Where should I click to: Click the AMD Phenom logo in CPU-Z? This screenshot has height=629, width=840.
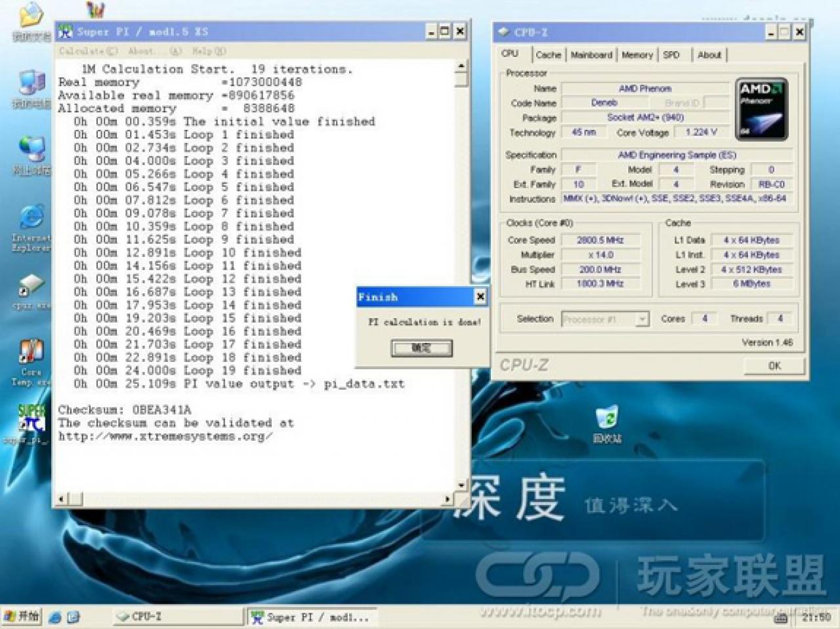click(x=762, y=109)
